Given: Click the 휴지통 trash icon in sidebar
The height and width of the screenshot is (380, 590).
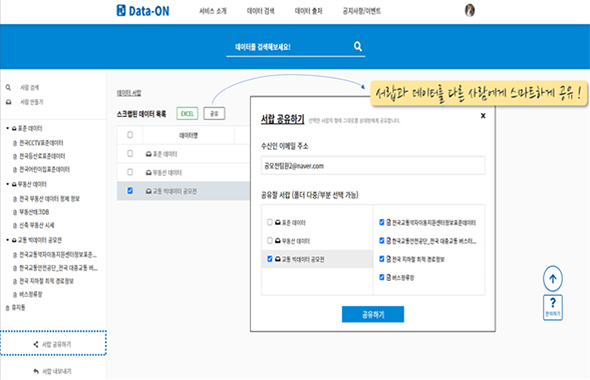Looking at the screenshot, I should click(x=8, y=308).
